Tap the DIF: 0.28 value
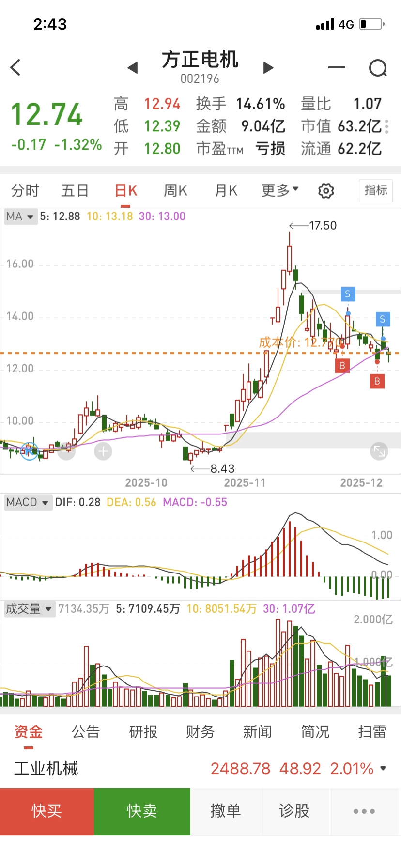This screenshot has height=868, width=401. (77, 502)
